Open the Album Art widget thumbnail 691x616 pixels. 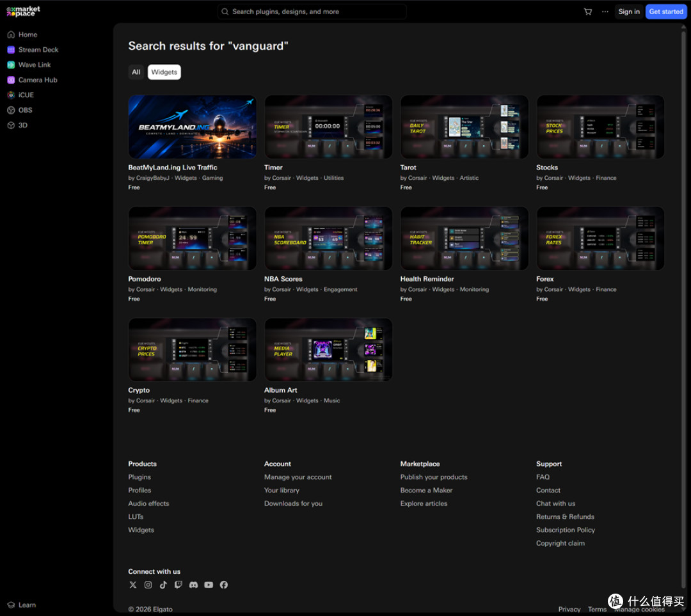tap(328, 350)
